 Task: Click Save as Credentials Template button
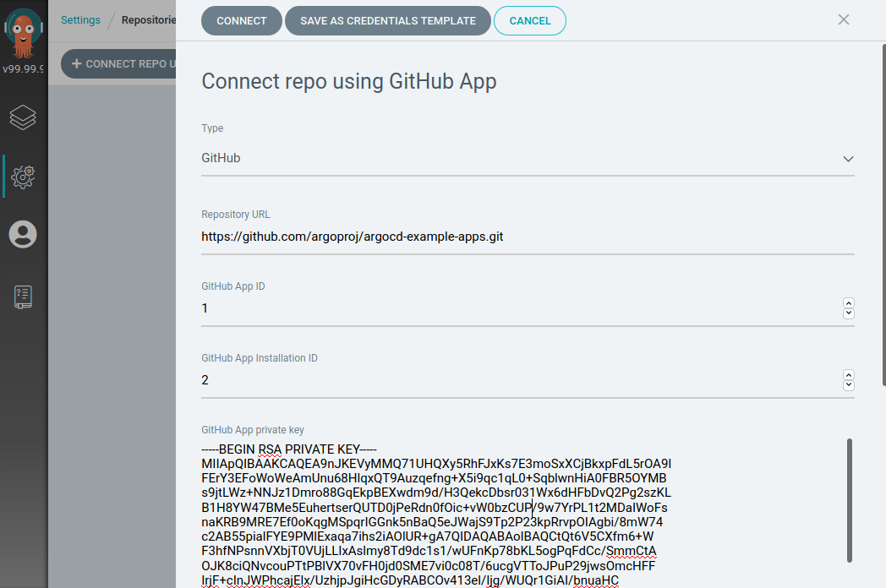(387, 21)
